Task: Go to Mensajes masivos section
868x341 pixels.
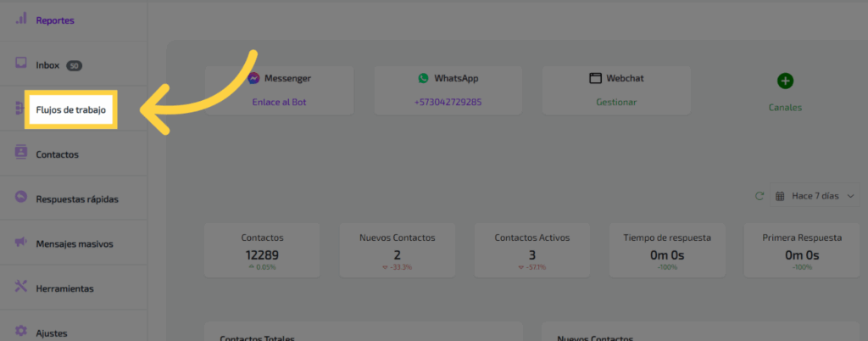Action: point(74,243)
